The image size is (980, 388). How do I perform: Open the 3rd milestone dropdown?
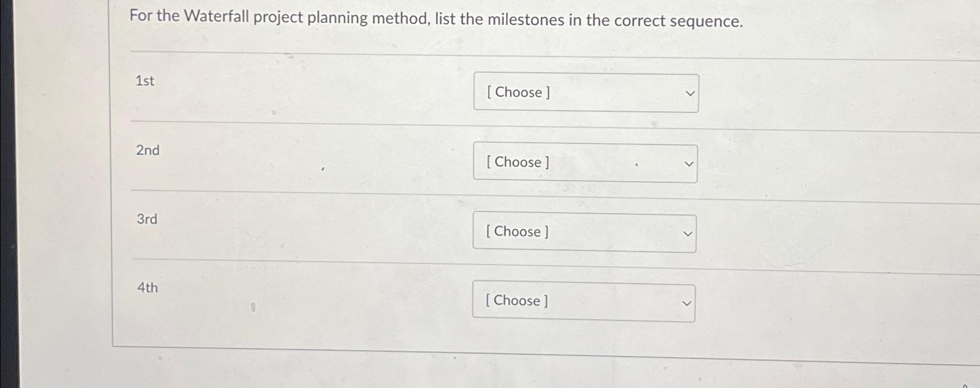coord(584,232)
